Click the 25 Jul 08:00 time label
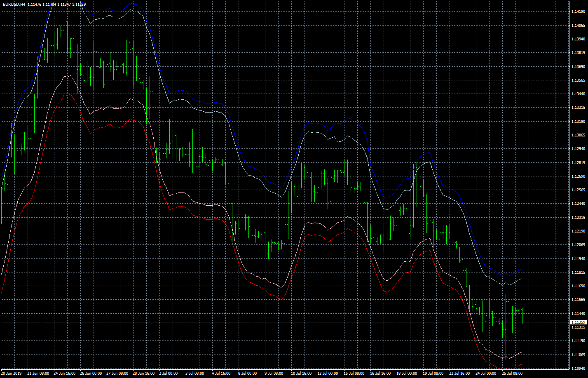This screenshot has height=378, width=588. [513, 373]
